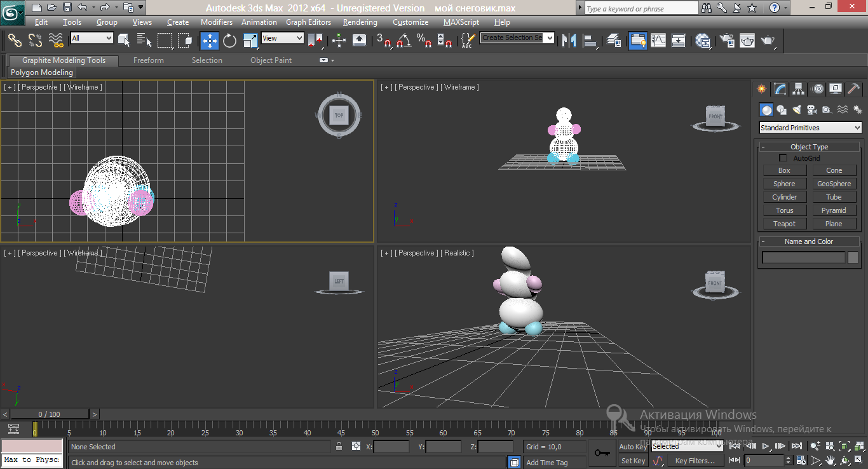
Task: Toggle Auto Key animation mode
Action: click(x=633, y=447)
